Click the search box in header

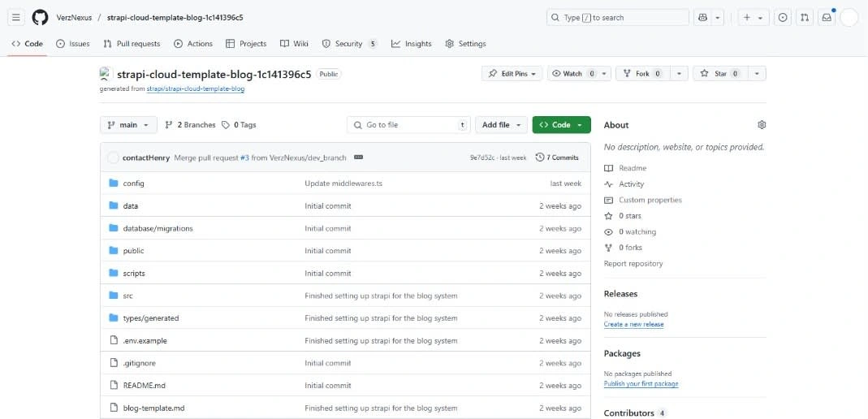point(618,18)
